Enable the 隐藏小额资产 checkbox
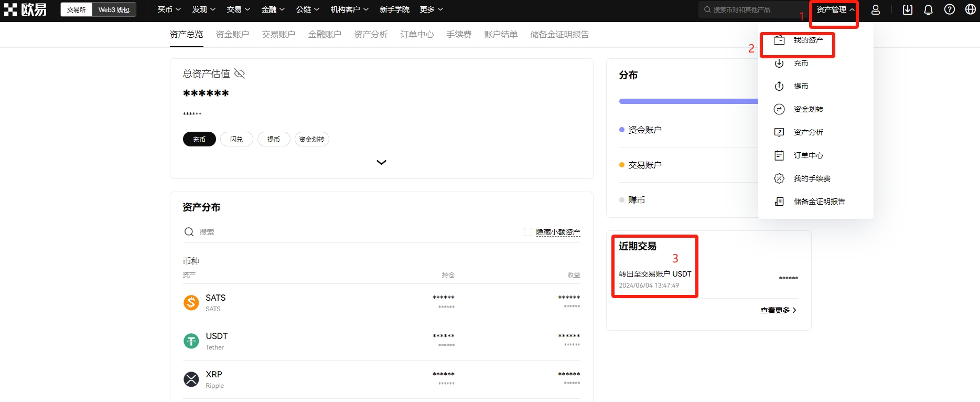 528,232
